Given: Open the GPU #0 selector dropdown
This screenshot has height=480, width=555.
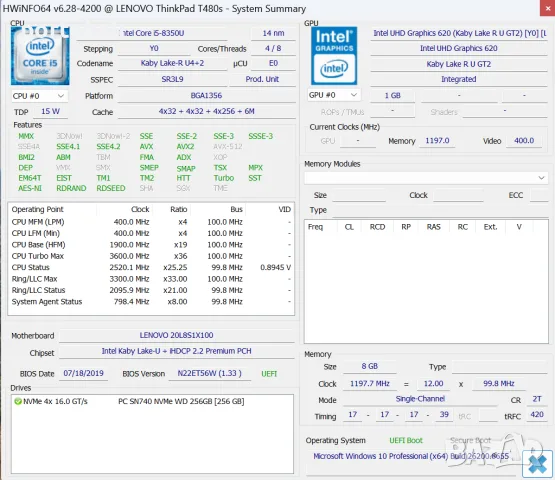Looking at the screenshot, I should [x=334, y=95].
